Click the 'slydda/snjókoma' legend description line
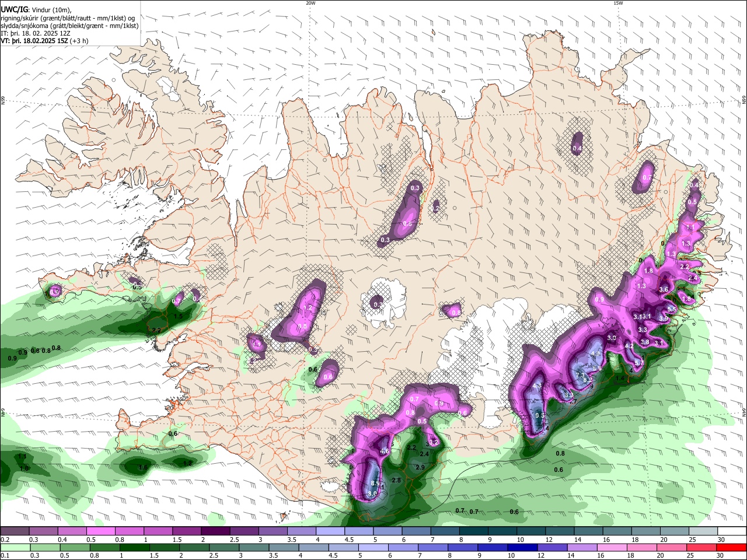This screenshot has width=747, height=560. (x=69, y=26)
